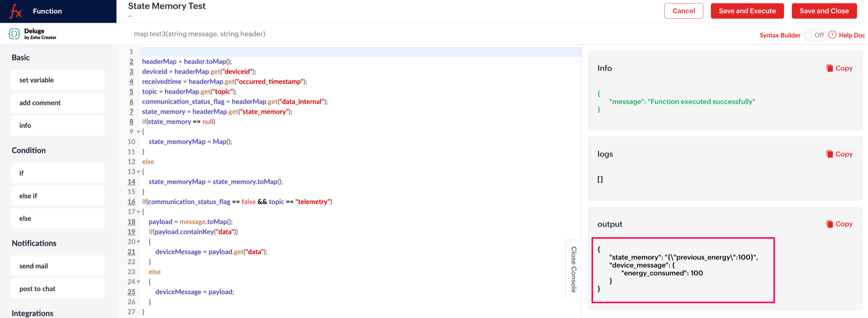Click the state_memory.toMap() line 14
868x318 pixels.
216,182
